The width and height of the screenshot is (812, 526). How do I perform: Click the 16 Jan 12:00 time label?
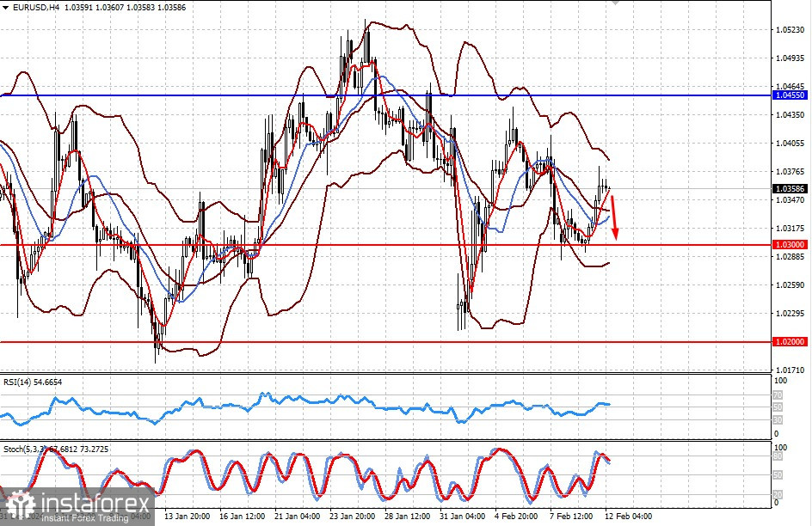tap(242, 517)
